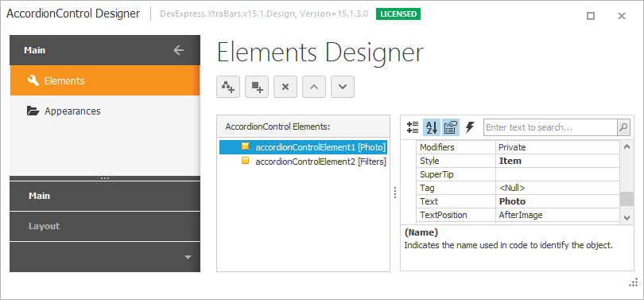The height and width of the screenshot is (300, 644).
Task: Click vertical splitter dots between panels
Action: [395, 193]
